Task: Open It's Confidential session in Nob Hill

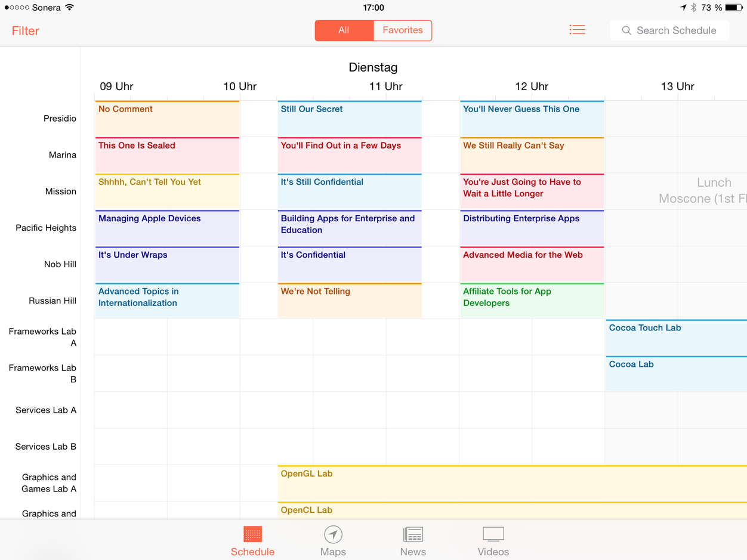Action: [x=350, y=264]
